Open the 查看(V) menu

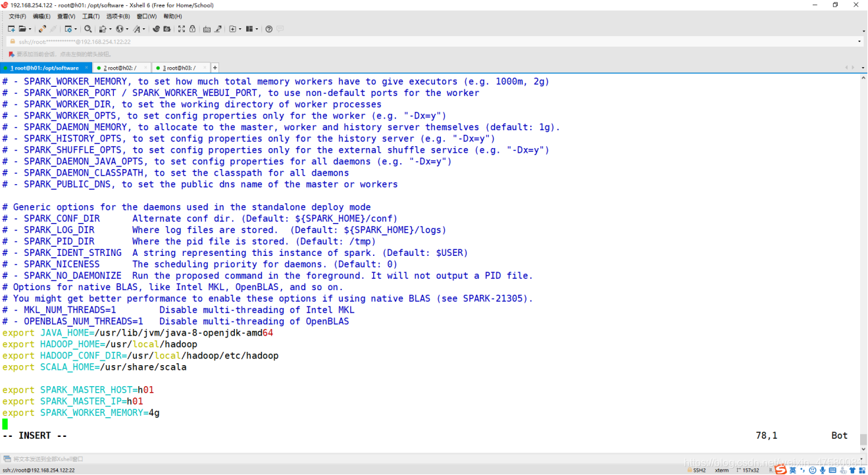coord(66,16)
